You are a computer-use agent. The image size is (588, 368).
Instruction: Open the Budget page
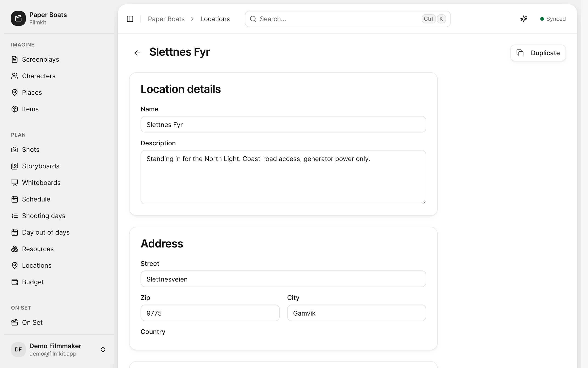59,282
